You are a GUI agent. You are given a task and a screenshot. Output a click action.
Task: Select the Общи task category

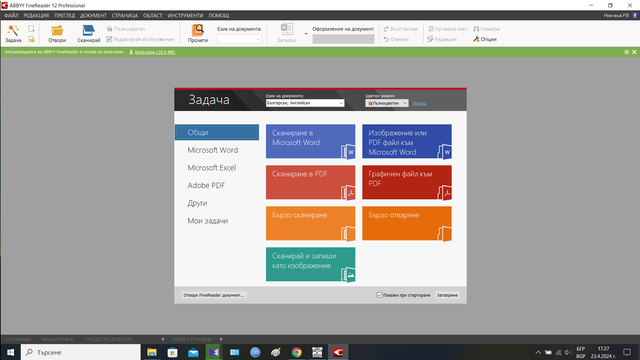point(217,132)
